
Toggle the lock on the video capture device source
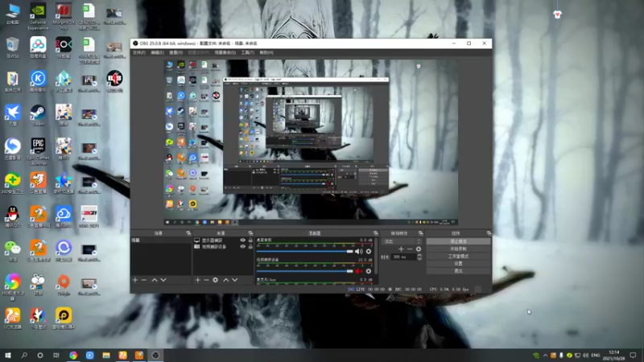pos(250,247)
